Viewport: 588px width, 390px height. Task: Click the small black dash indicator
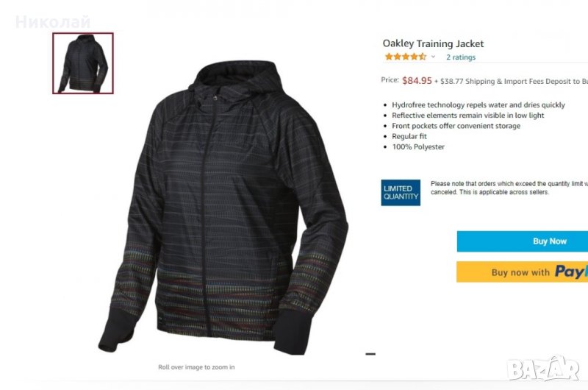click(370, 354)
